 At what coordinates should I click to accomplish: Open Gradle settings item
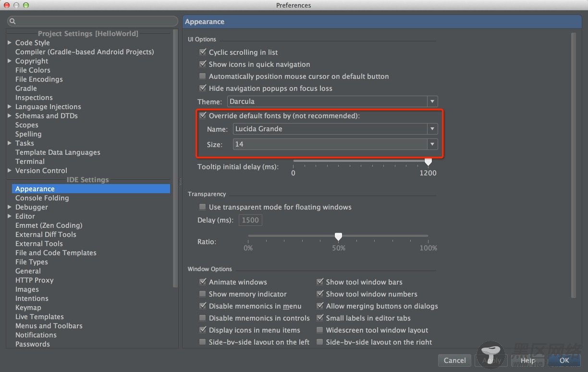26,88
